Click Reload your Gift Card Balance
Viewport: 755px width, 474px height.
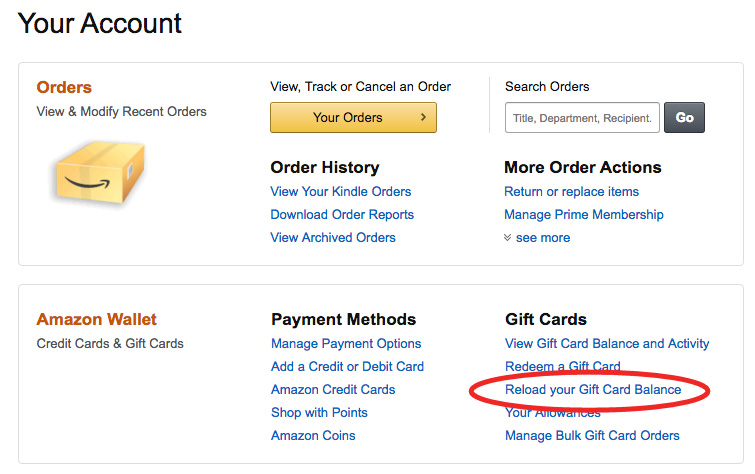593,390
